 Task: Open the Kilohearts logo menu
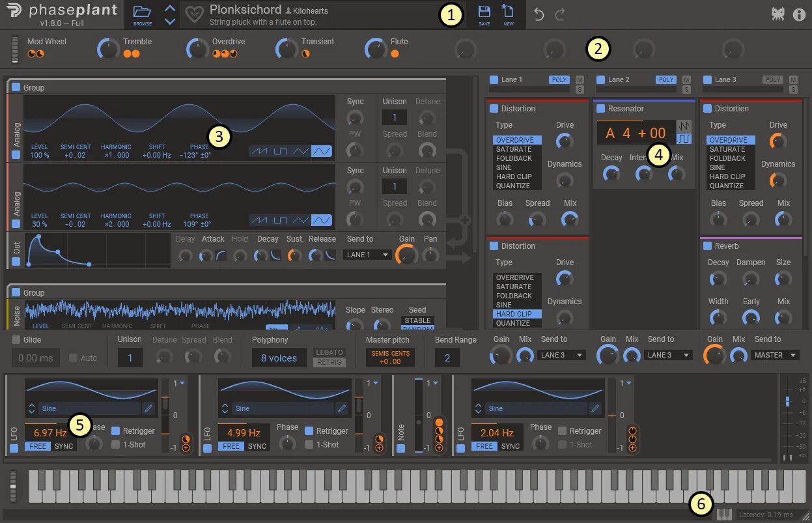(x=777, y=14)
